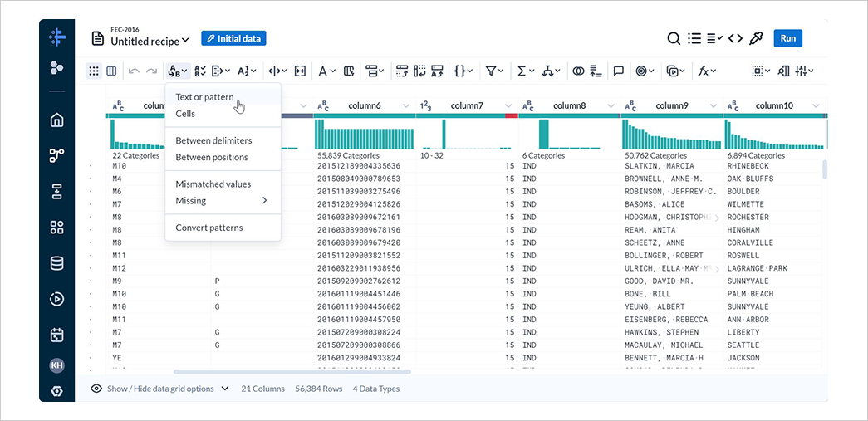This screenshot has height=421, width=868.
Task: Open the aligned-lines dropdown in header
Action: tap(714, 38)
